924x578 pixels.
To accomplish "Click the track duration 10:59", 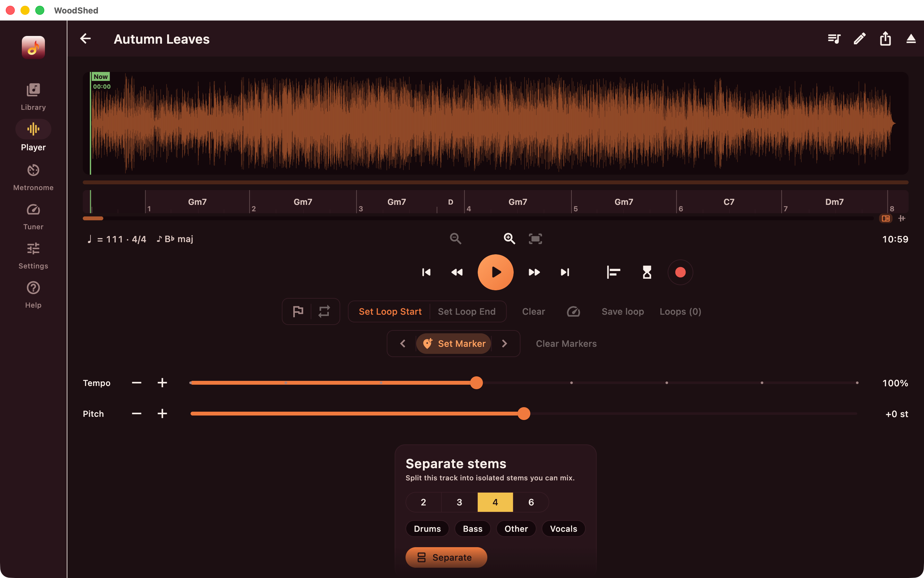I will click(895, 239).
